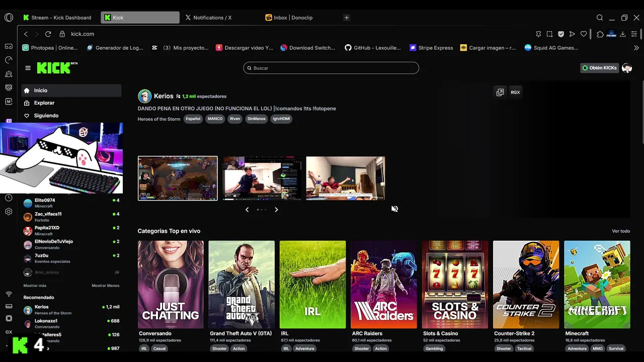
Task: Open Opera GX Corner gamepad icon
Action: point(9,46)
